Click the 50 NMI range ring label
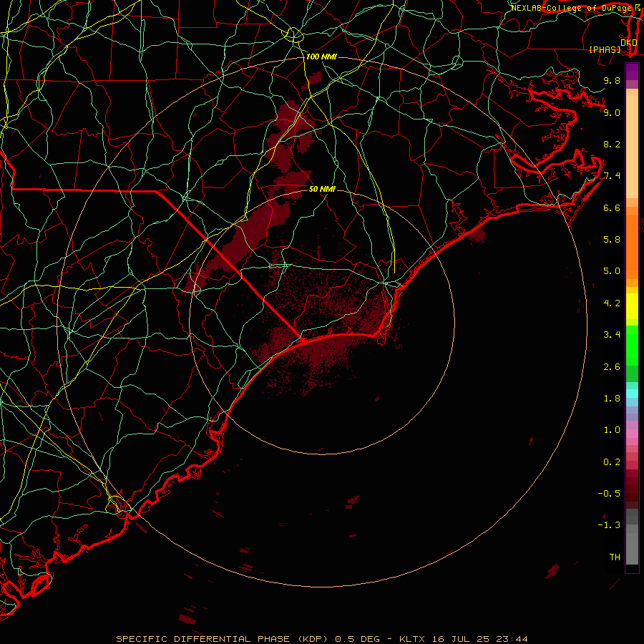The width and height of the screenshot is (644, 644). [x=322, y=189]
